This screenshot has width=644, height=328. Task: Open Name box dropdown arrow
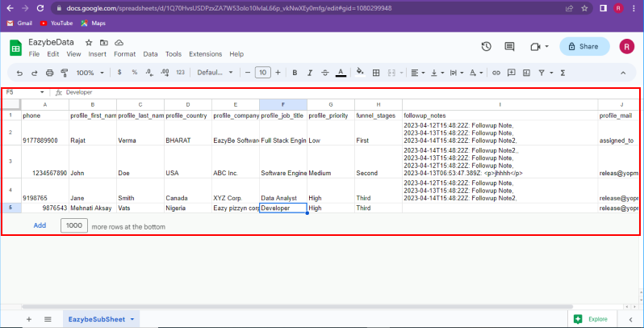coord(42,92)
